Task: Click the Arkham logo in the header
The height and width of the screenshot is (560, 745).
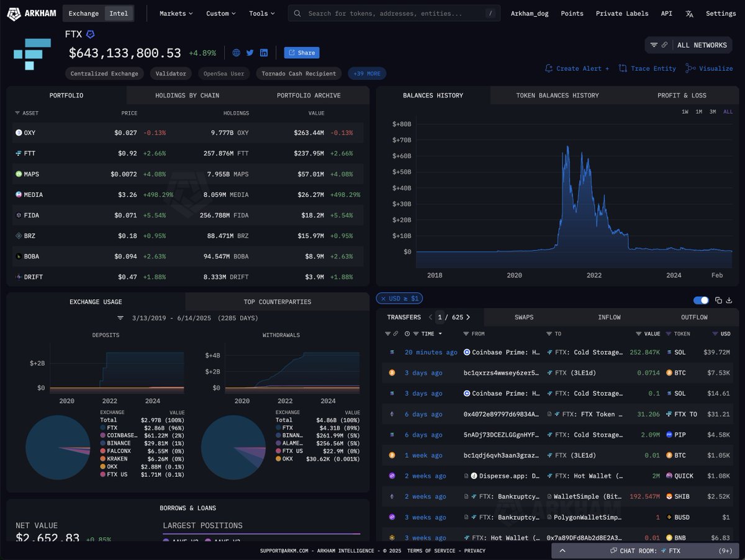Action: (31, 13)
